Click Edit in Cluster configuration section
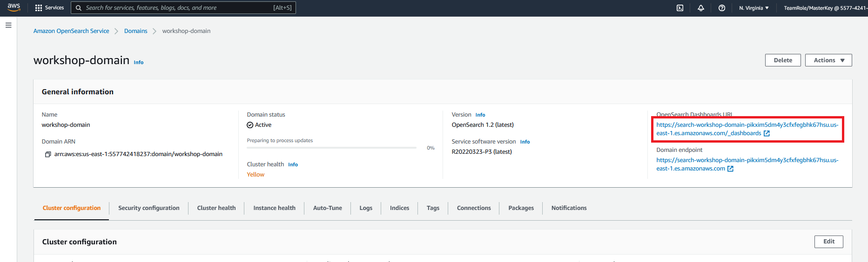Image resolution: width=868 pixels, height=262 pixels. [x=829, y=242]
